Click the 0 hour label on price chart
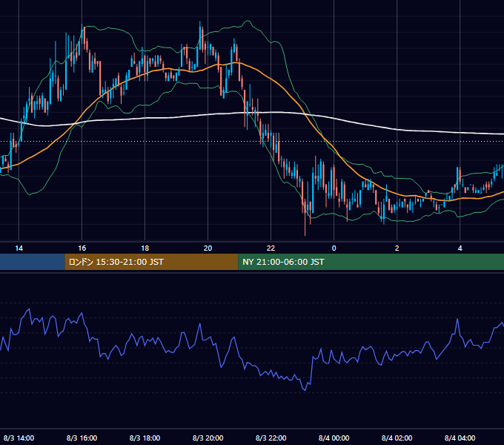 (x=334, y=248)
